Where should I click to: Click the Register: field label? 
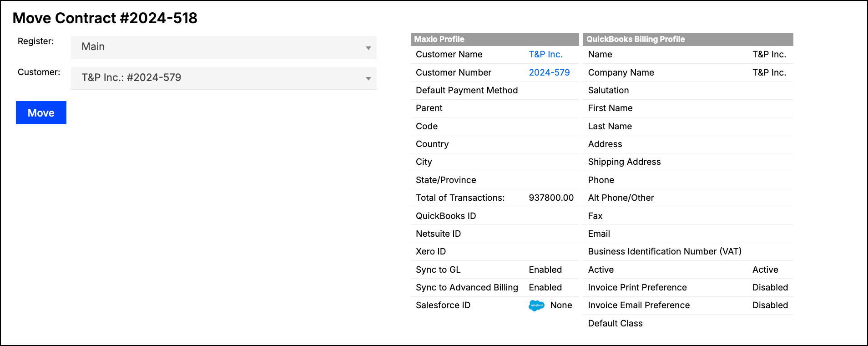35,41
